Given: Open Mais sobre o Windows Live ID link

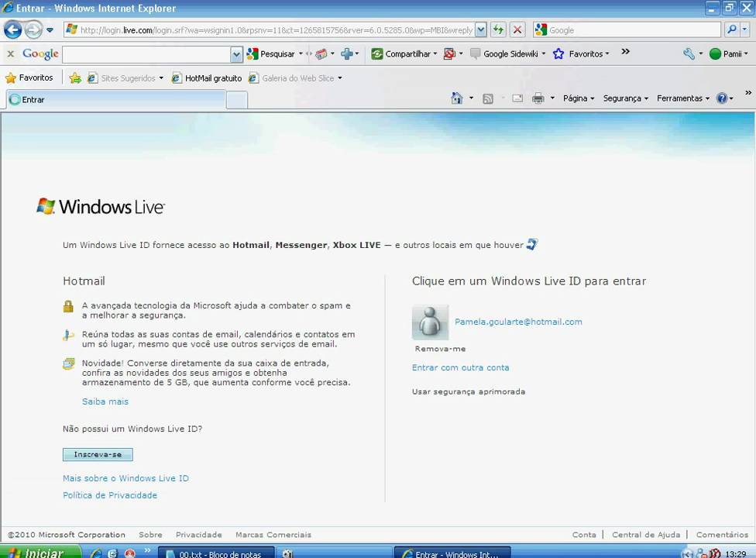Looking at the screenshot, I should pyautogui.click(x=125, y=478).
